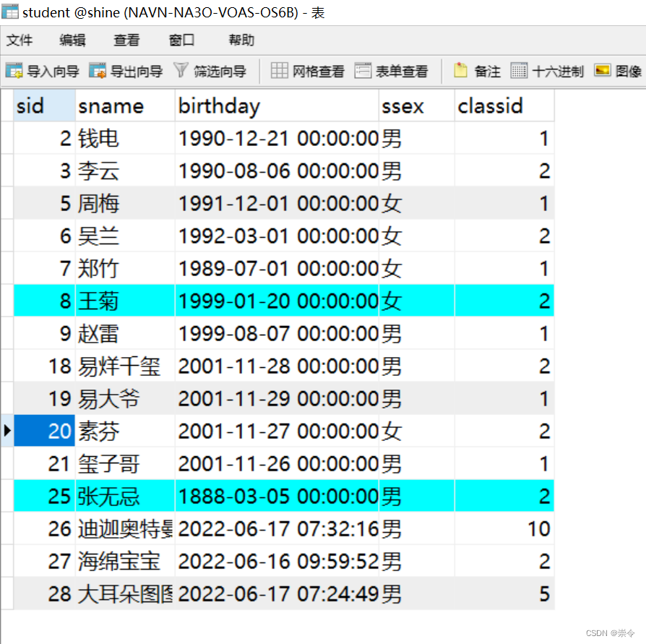This screenshot has width=646, height=644.
Task: Click the birthday column header
Action: (x=277, y=106)
